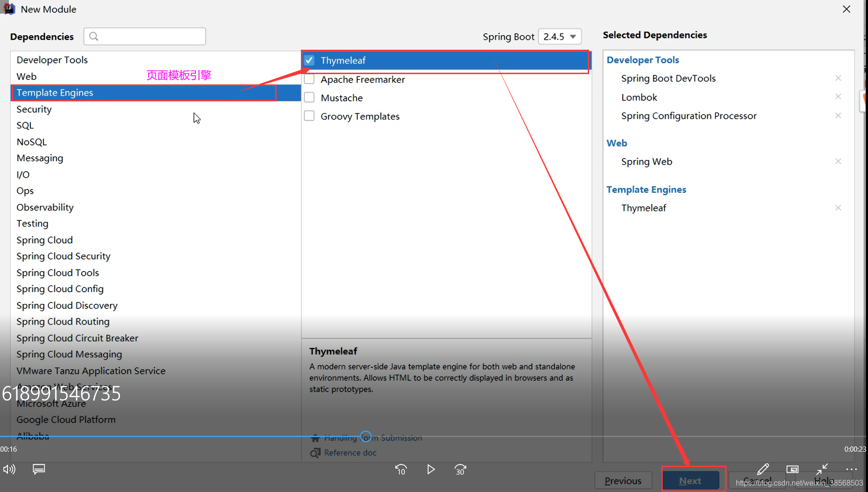This screenshot has width=868, height=492.
Task: Click the exit fullscreen arrows icon
Action: coord(822,469)
